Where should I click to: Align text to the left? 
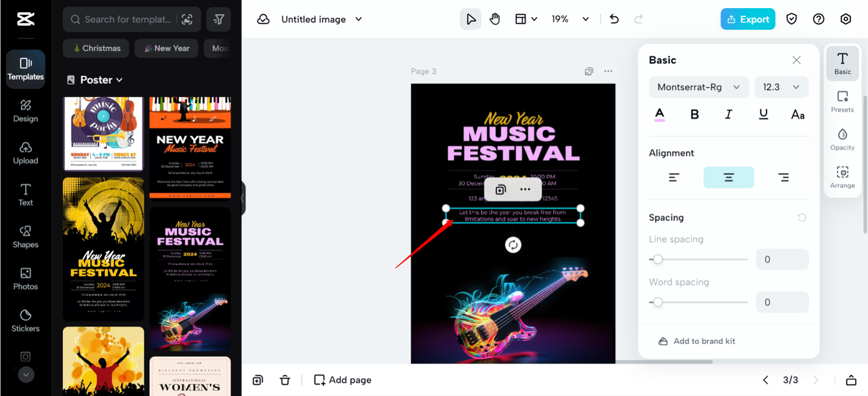[x=674, y=178]
